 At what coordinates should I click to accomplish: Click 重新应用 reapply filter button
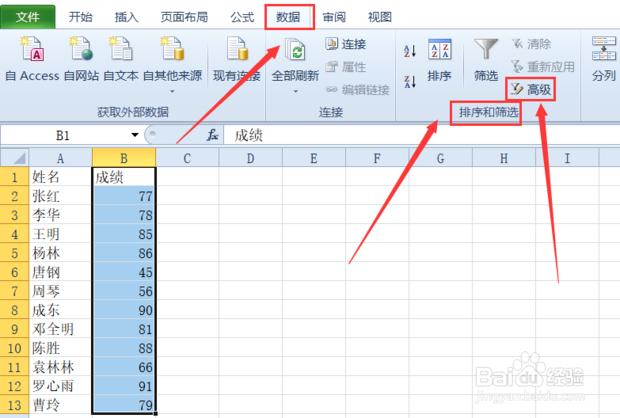542,67
